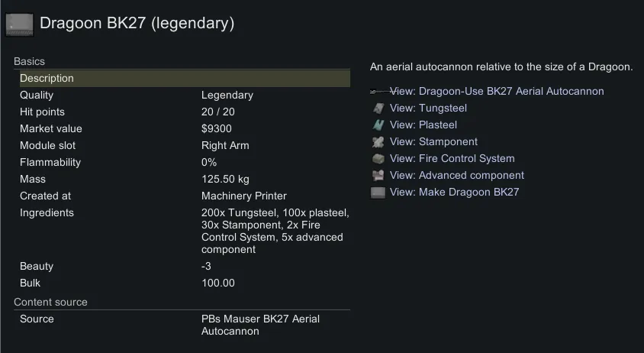Select the Market value row
Viewport: 644px width, 353px height.
185,129
